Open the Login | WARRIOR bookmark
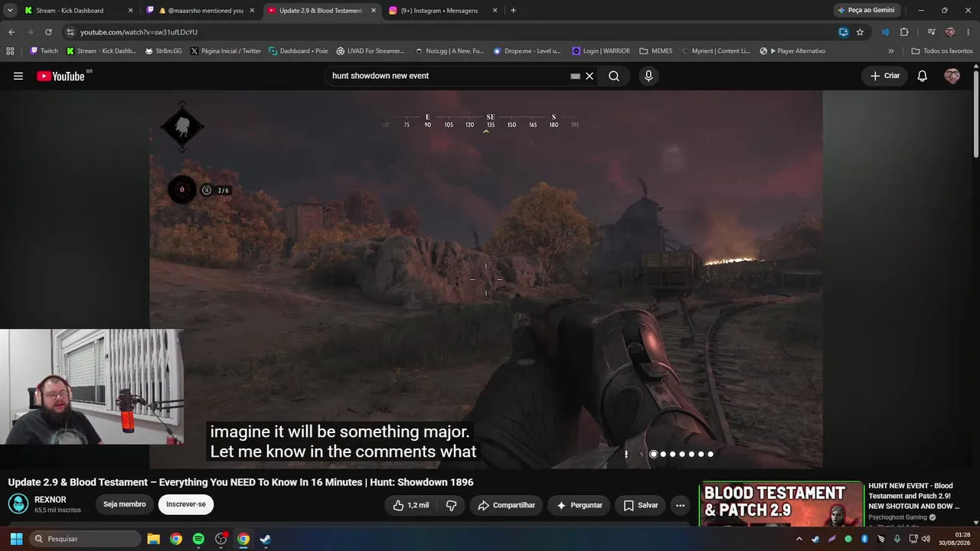 (600, 51)
